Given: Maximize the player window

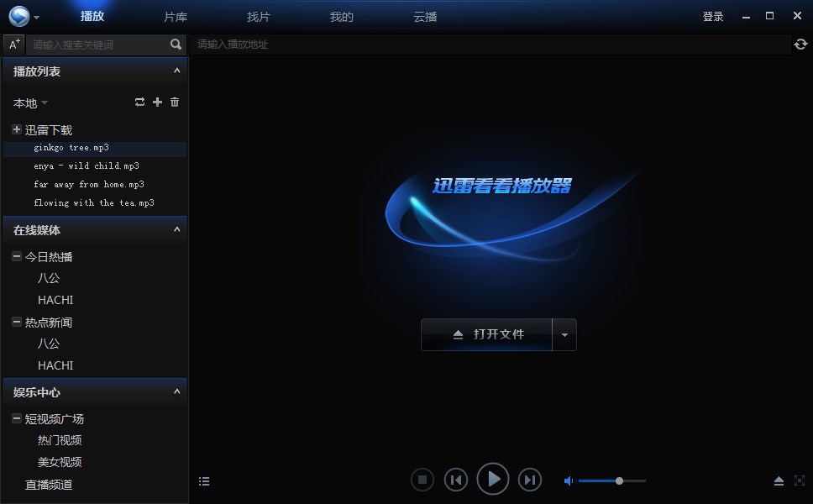Looking at the screenshot, I should click(x=770, y=16).
